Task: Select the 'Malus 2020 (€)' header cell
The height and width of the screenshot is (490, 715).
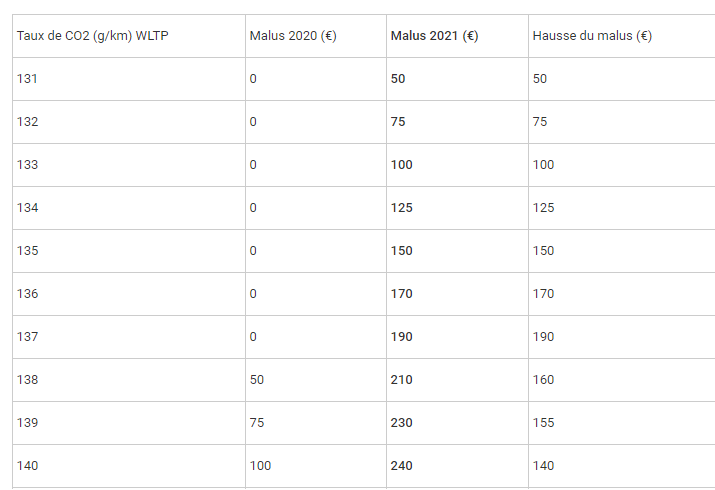Action: (x=292, y=36)
